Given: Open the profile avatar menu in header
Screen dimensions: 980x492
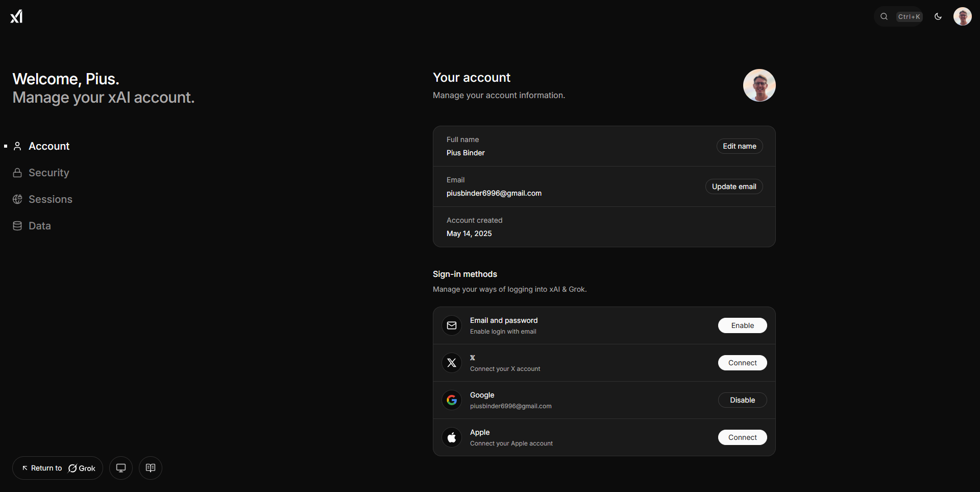Looking at the screenshot, I should point(962,16).
